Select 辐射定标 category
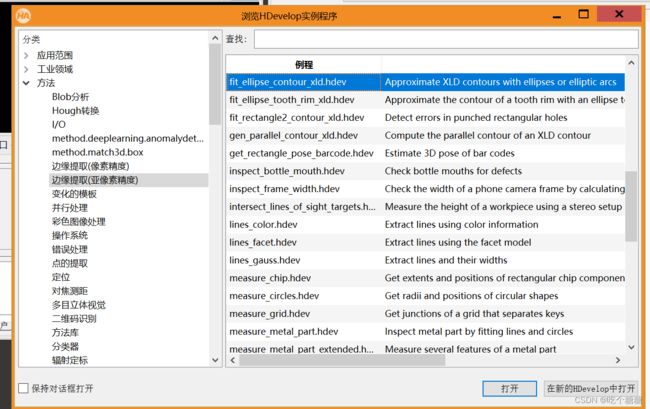The image size is (650, 409). coord(69,360)
